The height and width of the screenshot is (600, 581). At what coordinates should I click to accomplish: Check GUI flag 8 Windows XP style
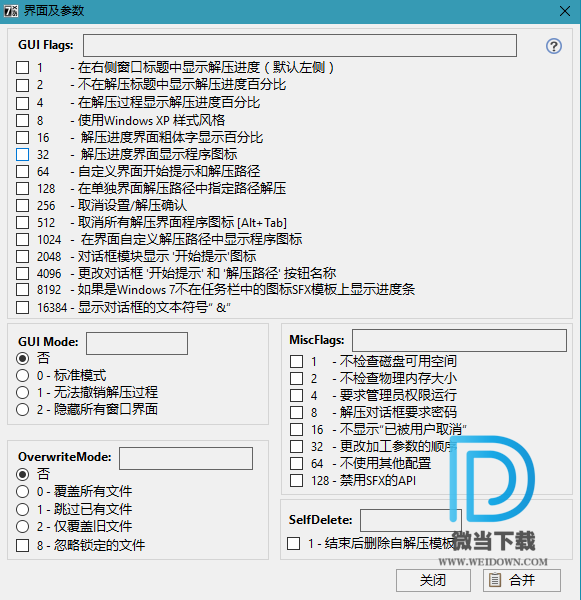click(x=23, y=121)
